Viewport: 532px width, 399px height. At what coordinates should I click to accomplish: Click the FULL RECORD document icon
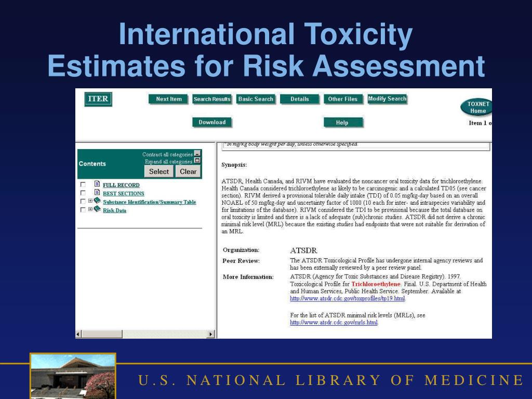click(97, 184)
